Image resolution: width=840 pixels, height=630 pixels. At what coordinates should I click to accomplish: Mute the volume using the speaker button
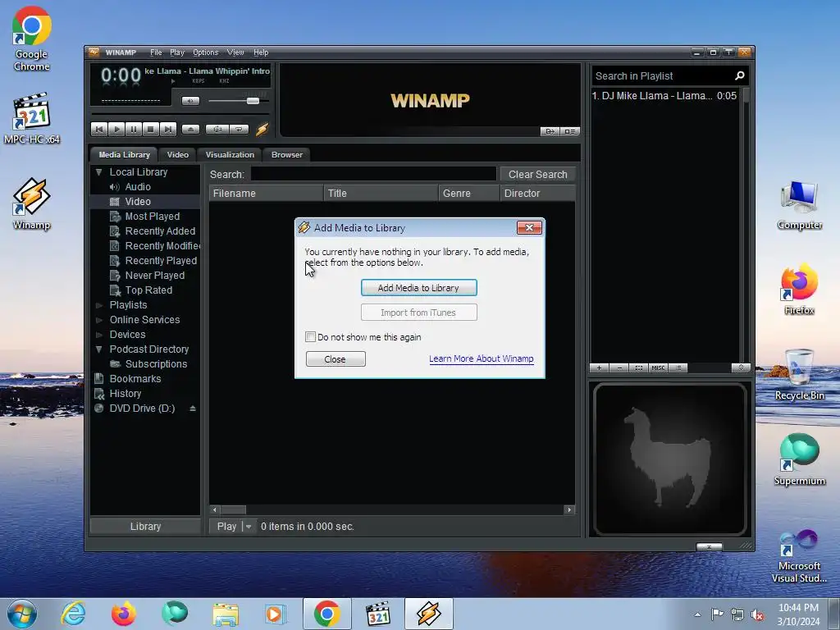190,101
